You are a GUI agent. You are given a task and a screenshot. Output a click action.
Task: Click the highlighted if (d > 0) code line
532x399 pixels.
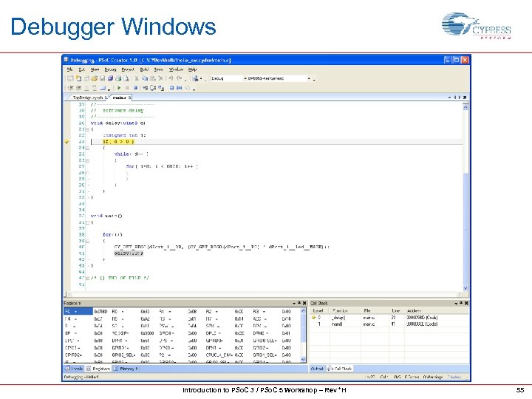point(118,141)
